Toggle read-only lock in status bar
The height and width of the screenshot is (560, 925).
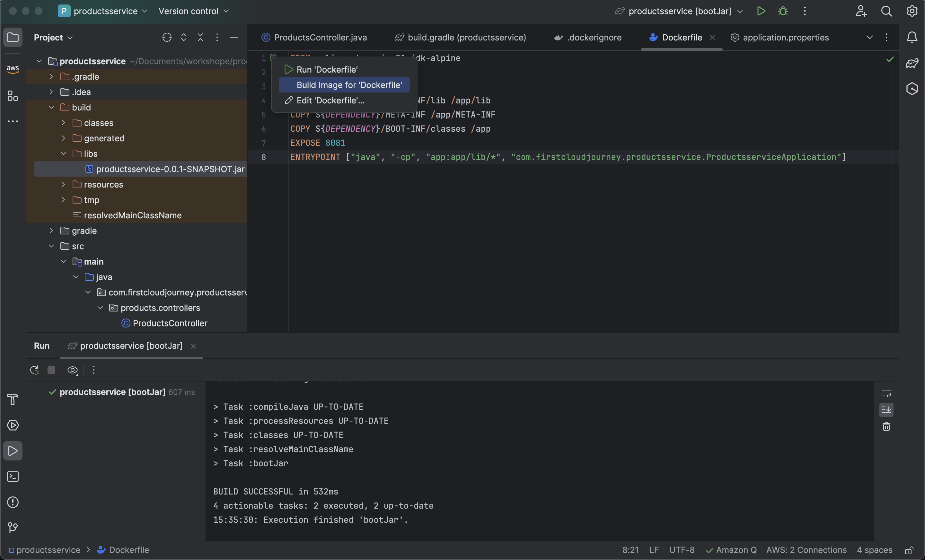(909, 550)
